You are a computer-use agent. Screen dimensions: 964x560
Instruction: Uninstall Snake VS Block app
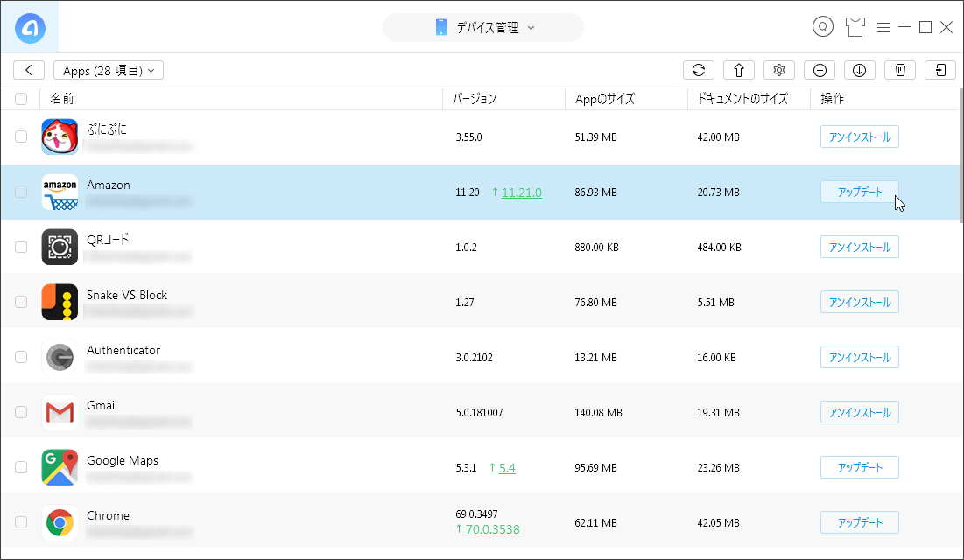(x=860, y=302)
